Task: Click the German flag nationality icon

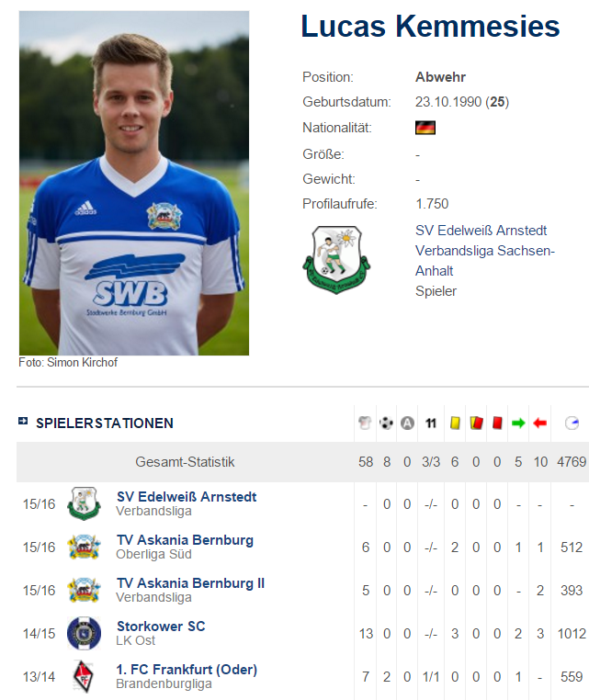Action: [x=425, y=128]
